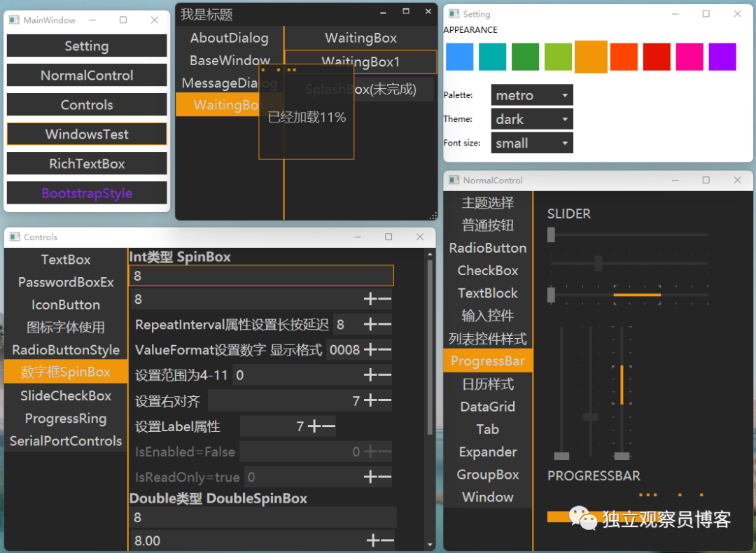Select RadioButtonStyle in Controls sidebar
The width and height of the screenshot is (756, 553).
pyautogui.click(x=66, y=350)
